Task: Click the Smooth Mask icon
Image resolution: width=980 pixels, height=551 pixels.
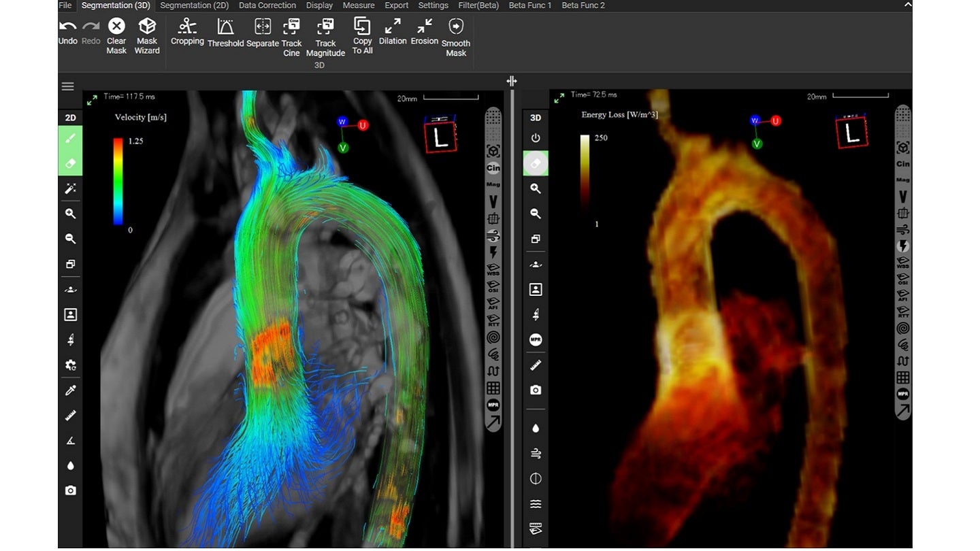Action: click(x=456, y=27)
